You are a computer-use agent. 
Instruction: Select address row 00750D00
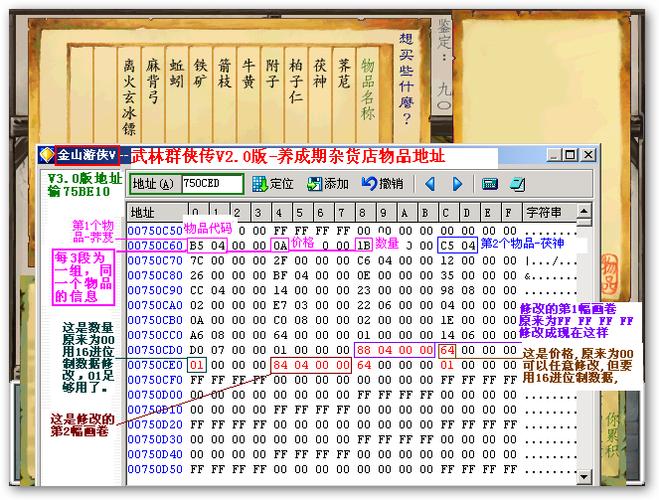coord(155,395)
